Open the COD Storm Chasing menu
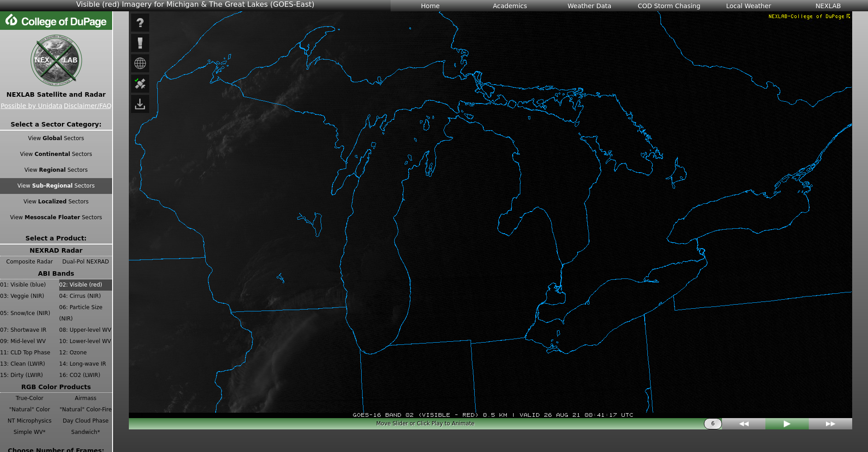Screen dimensions: 868x452 point(669,6)
